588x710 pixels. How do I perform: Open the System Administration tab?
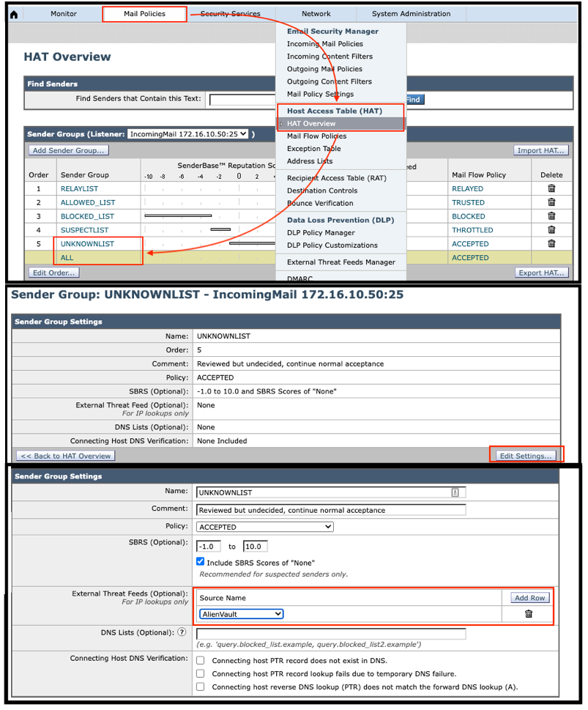click(x=411, y=14)
